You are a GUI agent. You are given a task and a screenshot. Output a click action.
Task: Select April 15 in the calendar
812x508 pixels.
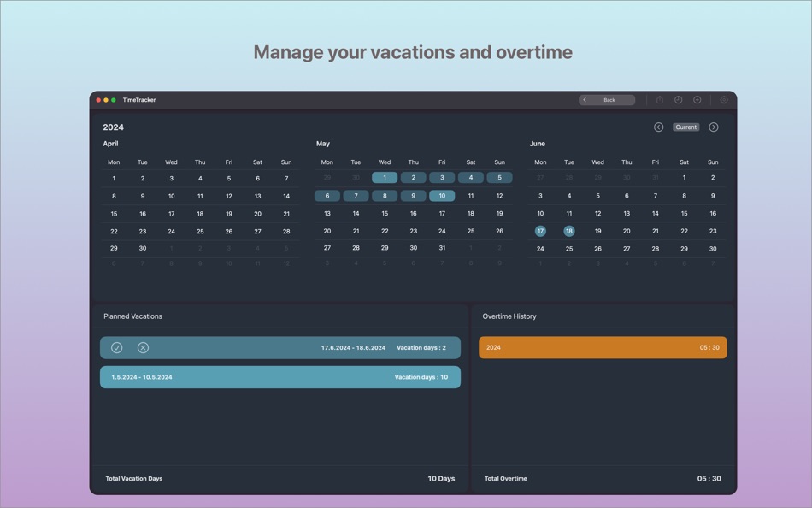(x=114, y=214)
